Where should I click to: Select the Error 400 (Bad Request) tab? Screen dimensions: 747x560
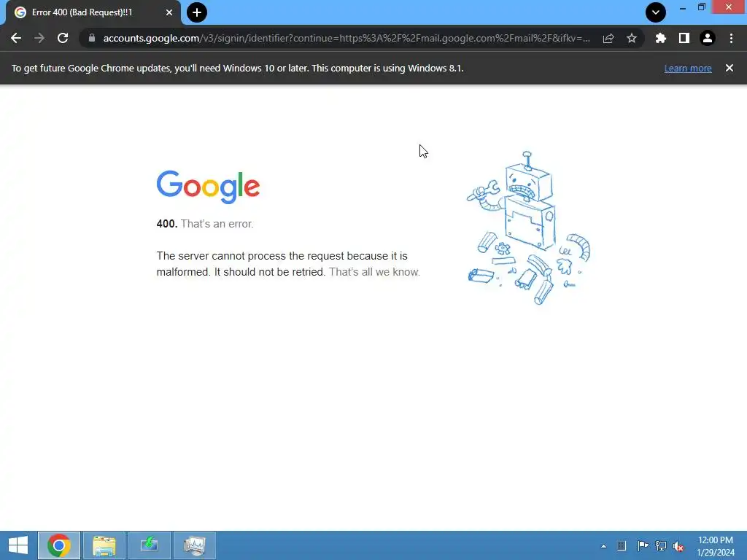click(93, 12)
